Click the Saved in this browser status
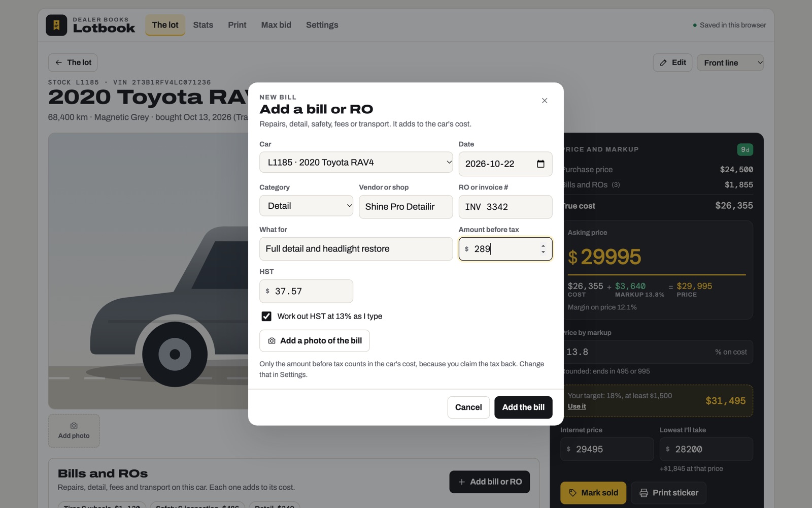Viewport: 812px width, 508px height. pyautogui.click(x=729, y=25)
